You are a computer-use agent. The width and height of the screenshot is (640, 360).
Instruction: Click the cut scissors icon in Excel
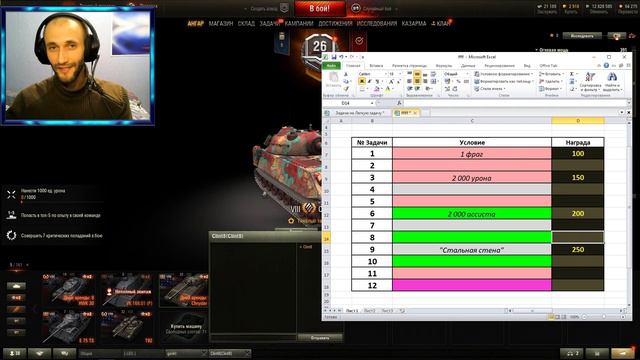(346, 74)
